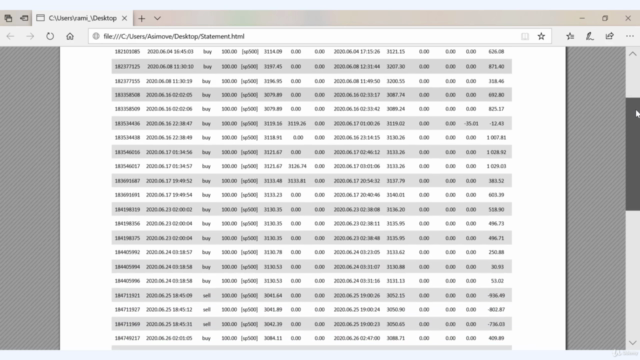This screenshot has height=360, width=640.
Task: Click close time 2020.06.08 12:31:44
Action: 357,67
